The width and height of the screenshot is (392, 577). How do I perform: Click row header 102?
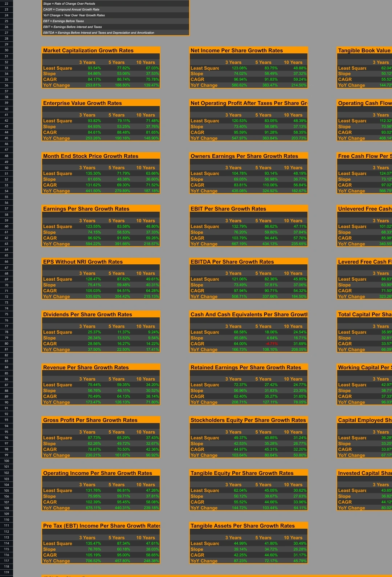coord(6,473)
